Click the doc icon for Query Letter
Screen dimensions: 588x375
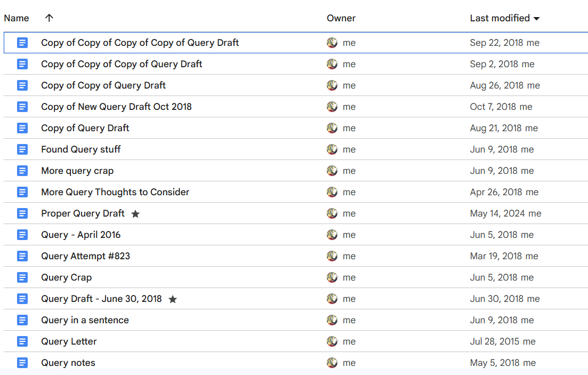point(22,341)
